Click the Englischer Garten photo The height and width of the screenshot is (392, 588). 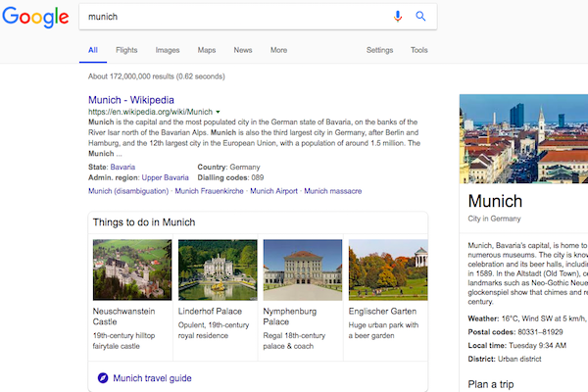(388, 269)
